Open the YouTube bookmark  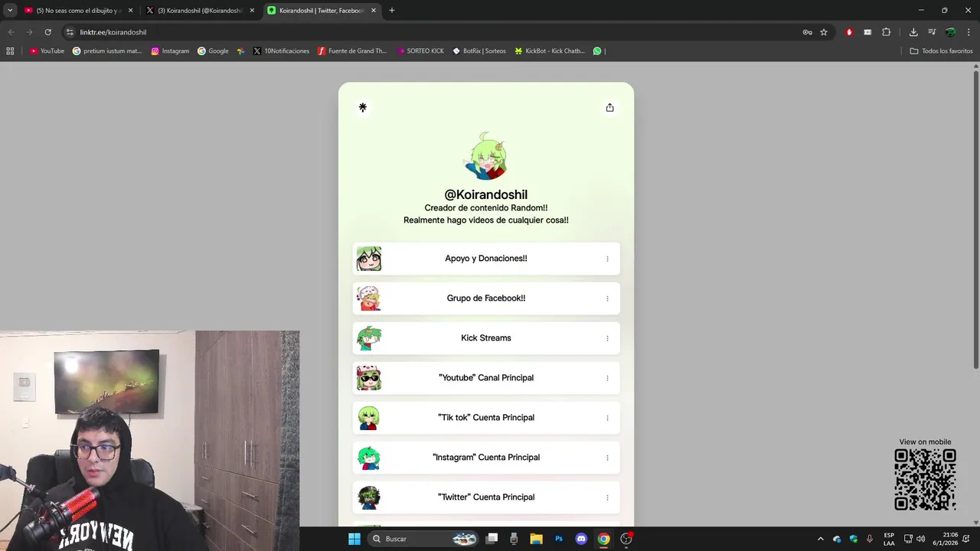47,51
